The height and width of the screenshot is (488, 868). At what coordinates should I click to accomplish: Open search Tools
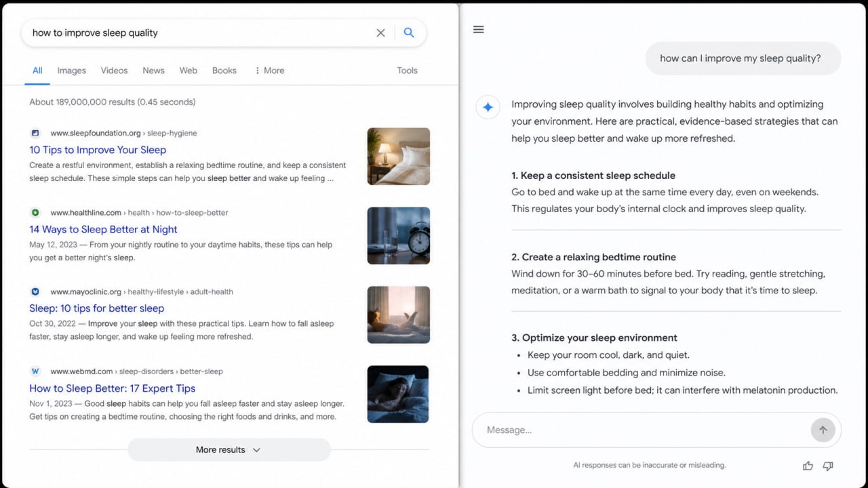pos(408,70)
